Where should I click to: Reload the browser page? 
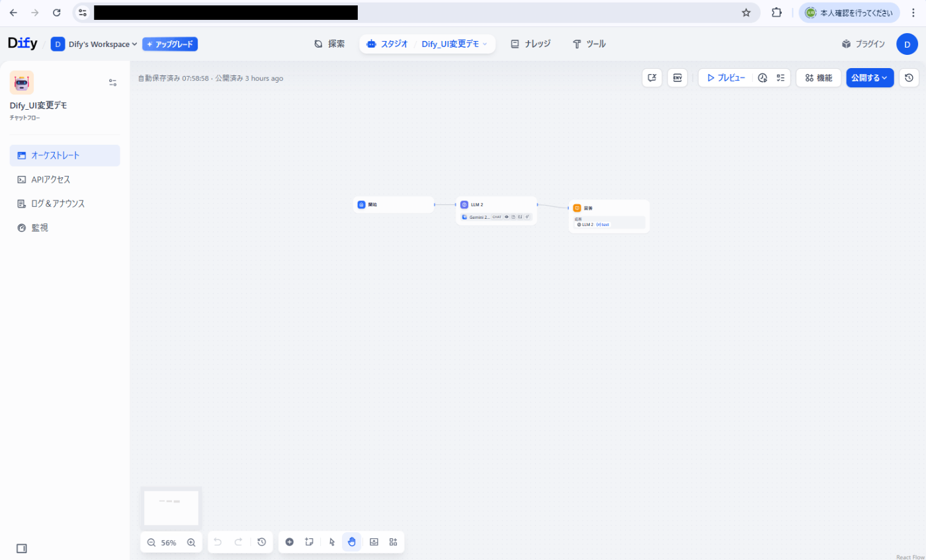(57, 13)
